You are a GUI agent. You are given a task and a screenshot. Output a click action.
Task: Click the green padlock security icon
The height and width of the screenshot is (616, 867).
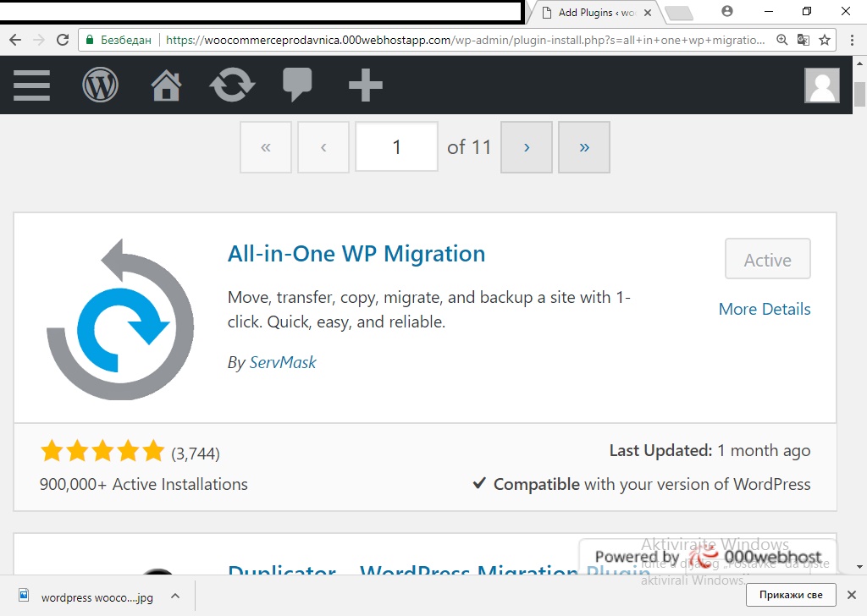pyautogui.click(x=90, y=40)
